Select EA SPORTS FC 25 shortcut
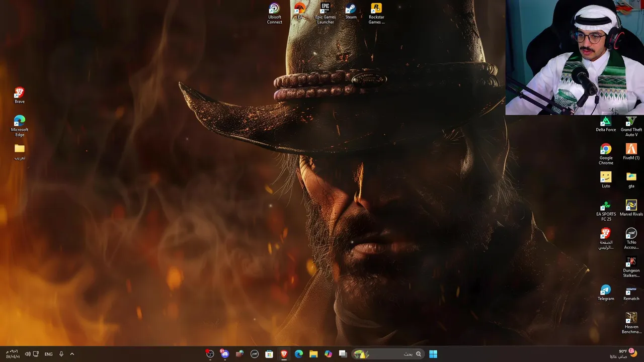Viewport: 644px width, 362px height. click(606, 211)
